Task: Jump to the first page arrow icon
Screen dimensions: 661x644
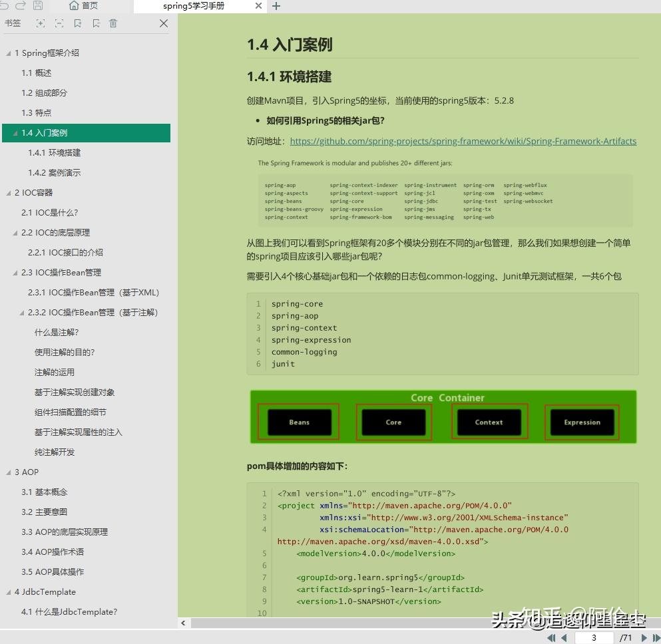Action: [551, 637]
